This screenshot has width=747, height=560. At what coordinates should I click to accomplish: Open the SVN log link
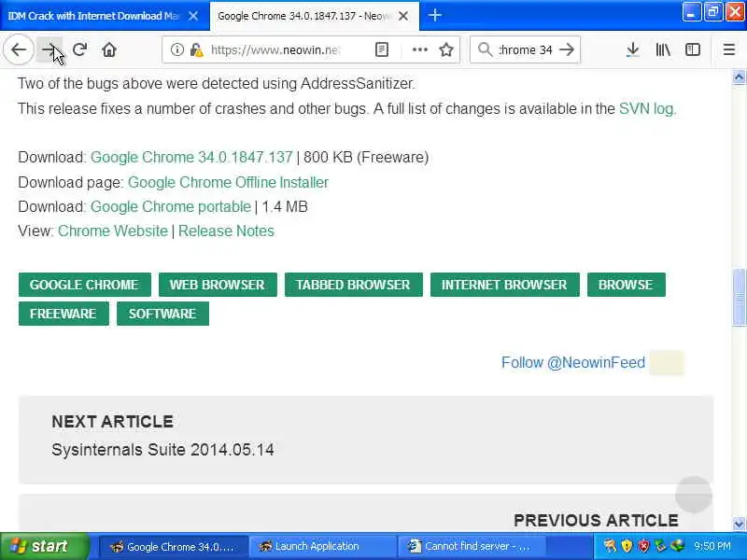pos(647,108)
